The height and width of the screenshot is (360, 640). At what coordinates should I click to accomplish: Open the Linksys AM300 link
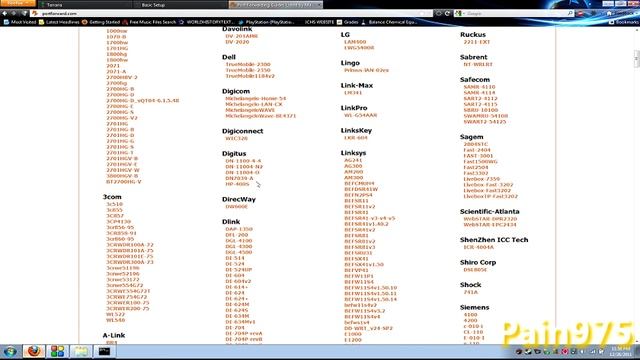[x=353, y=178]
